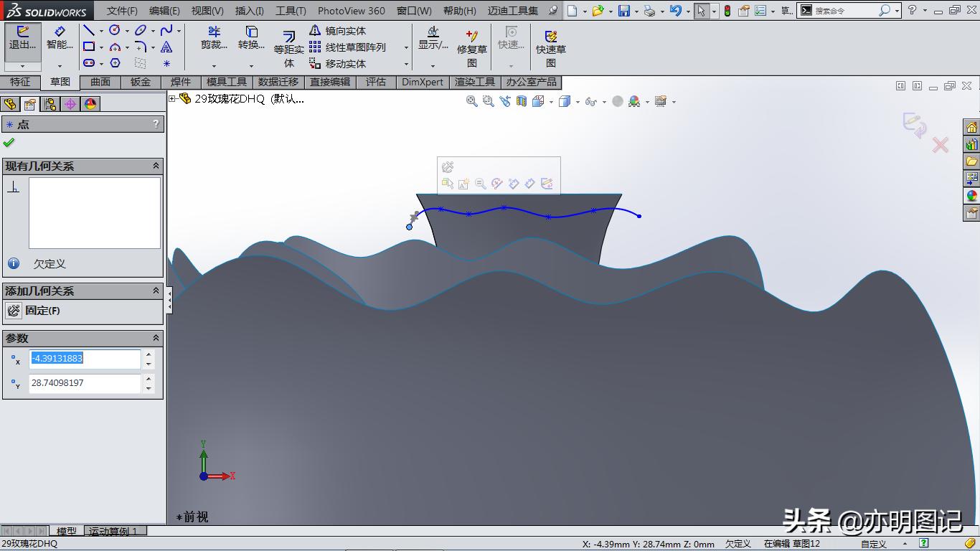980x551 pixels.
Task: Open the 插入(I) menu
Action: point(249,11)
